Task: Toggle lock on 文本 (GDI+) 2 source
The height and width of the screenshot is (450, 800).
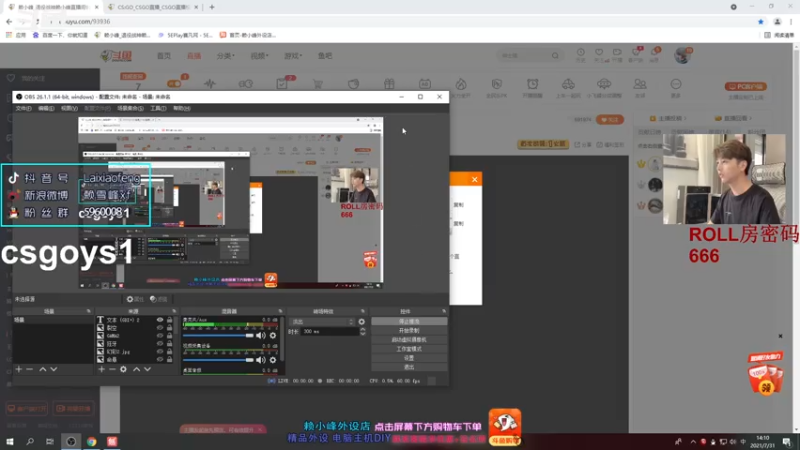Action: coord(169,320)
